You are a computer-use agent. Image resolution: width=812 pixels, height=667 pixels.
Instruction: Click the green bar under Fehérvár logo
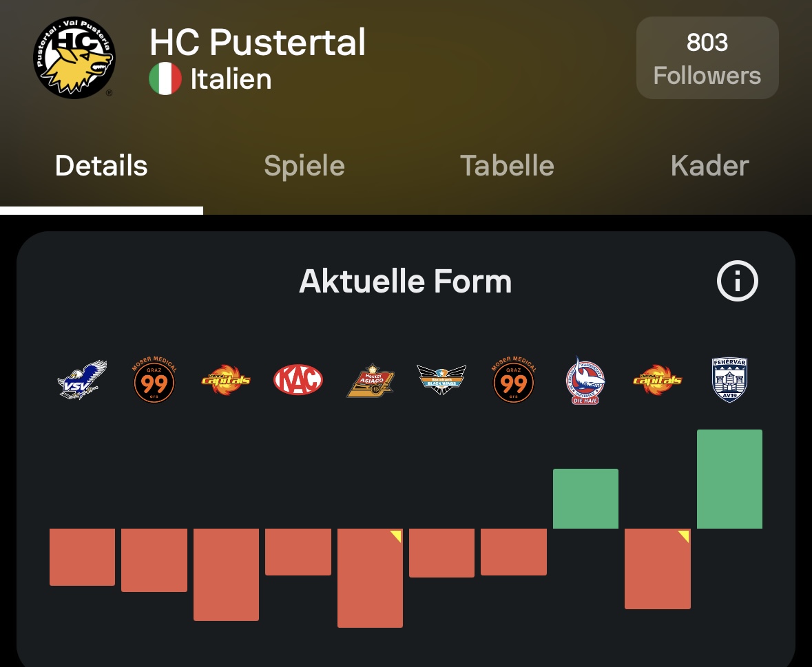(729, 479)
